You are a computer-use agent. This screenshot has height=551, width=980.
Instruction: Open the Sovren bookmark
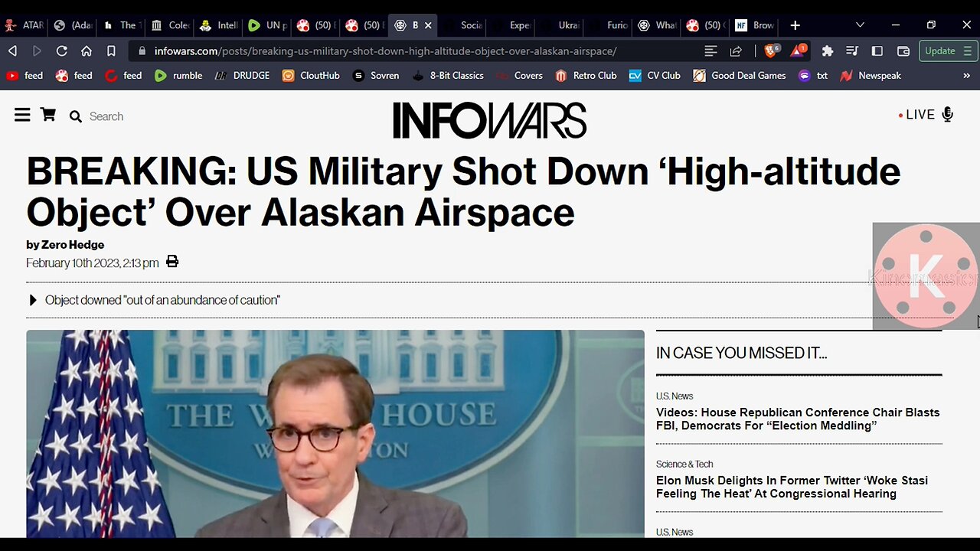click(376, 76)
